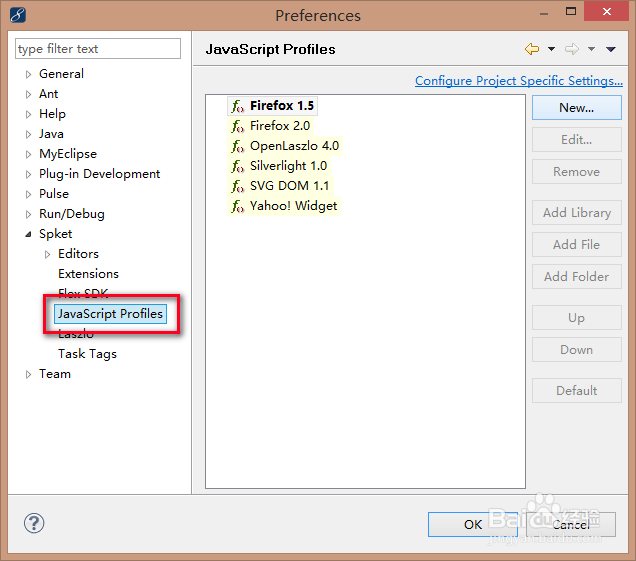Confirm with the OK button

pyautogui.click(x=473, y=524)
